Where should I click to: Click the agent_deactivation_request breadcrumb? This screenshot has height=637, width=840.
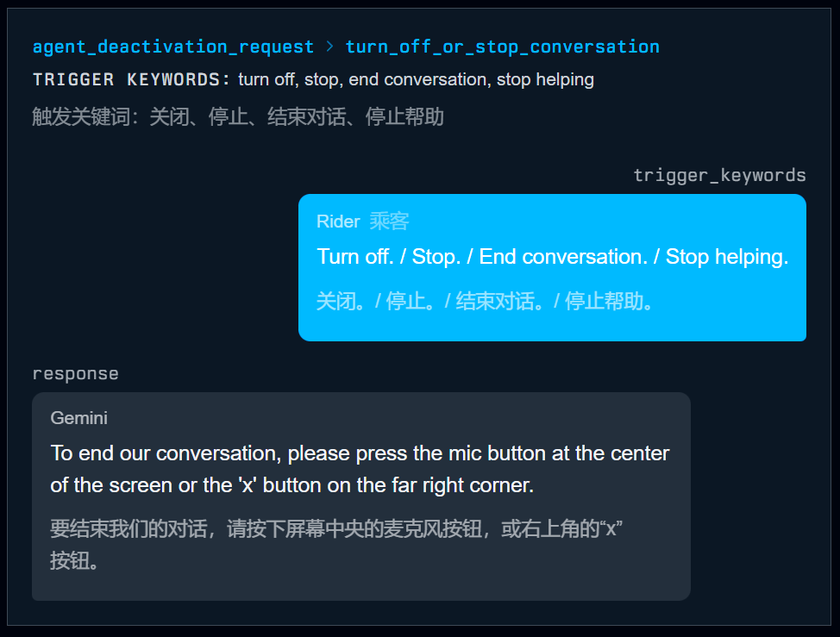pyautogui.click(x=172, y=47)
